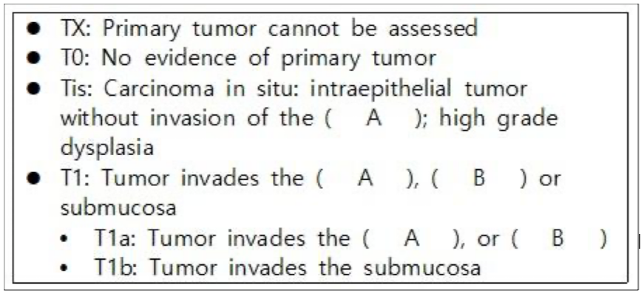
Task: Click the text 'Primary tumor cannot be assessed'
Action: (x=290, y=30)
